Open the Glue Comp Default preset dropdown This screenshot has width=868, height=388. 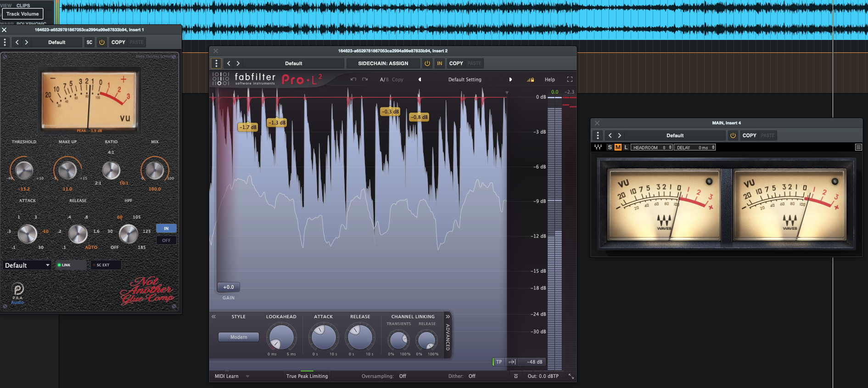[27, 265]
